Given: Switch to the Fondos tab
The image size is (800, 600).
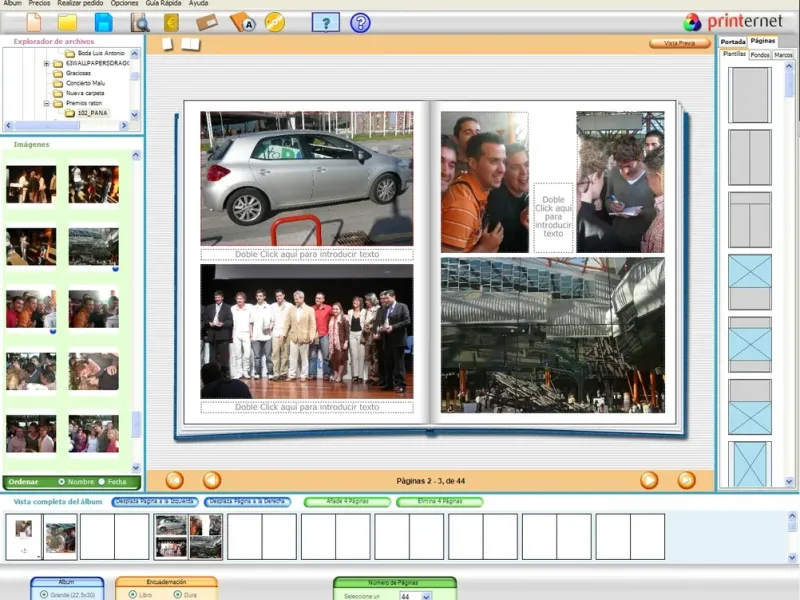Looking at the screenshot, I should [x=760, y=55].
